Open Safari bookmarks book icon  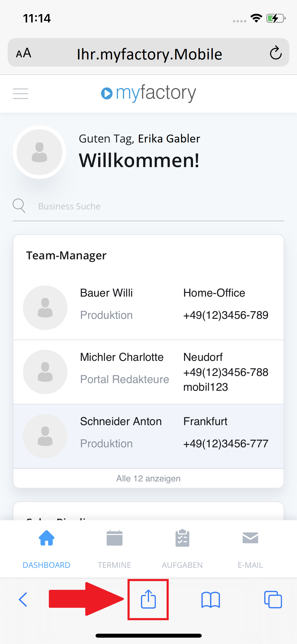point(210,600)
